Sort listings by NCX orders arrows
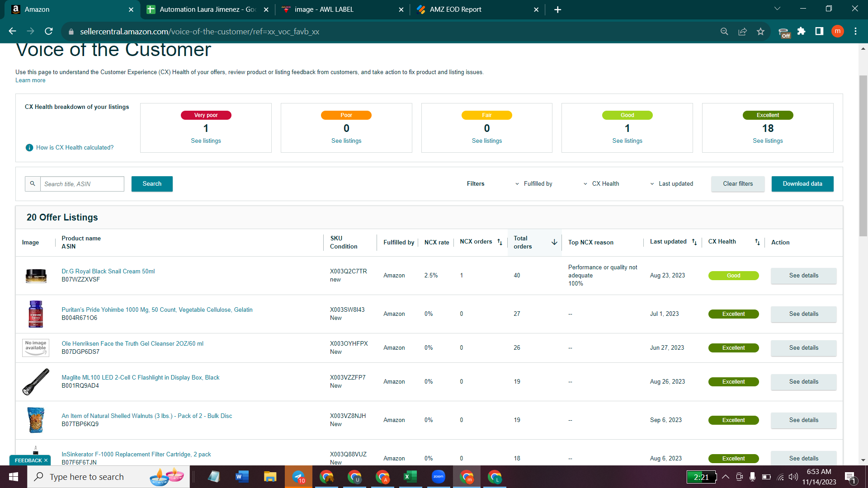Screen dimensions: 868x488 point(500,242)
